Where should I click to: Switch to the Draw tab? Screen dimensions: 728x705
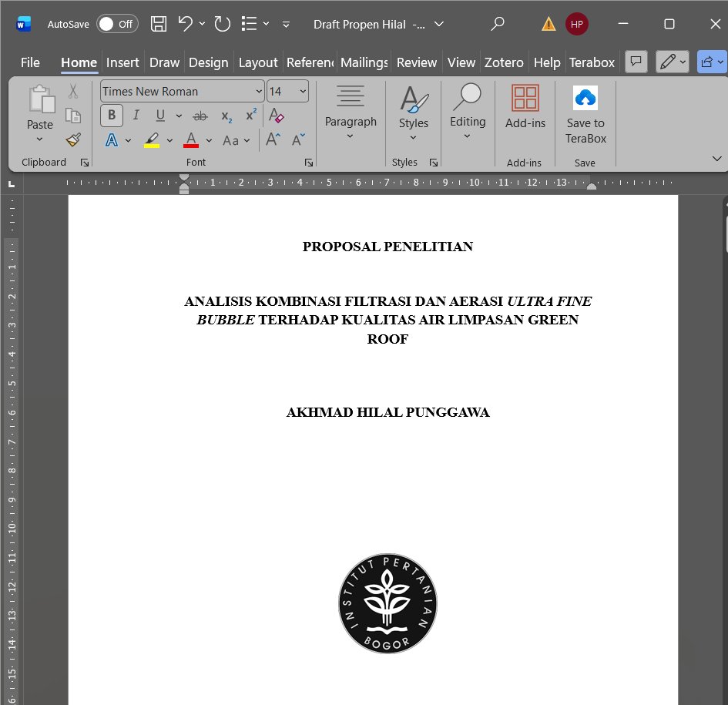click(x=164, y=62)
